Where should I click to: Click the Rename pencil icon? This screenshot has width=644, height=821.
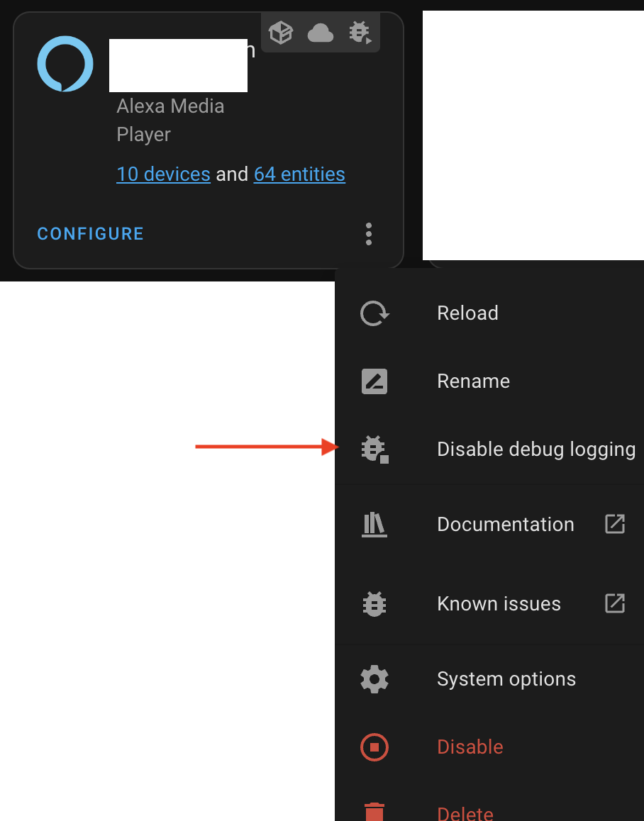[374, 381]
